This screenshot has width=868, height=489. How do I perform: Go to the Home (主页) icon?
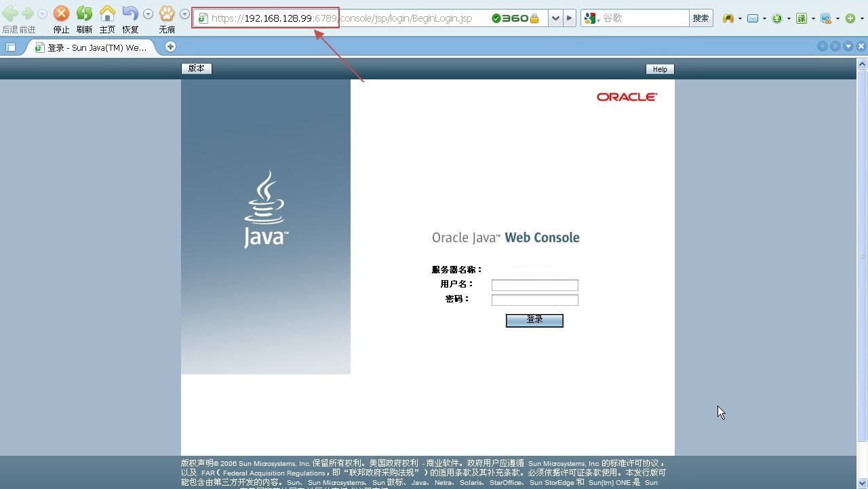pyautogui.click(x=107, y=14)
